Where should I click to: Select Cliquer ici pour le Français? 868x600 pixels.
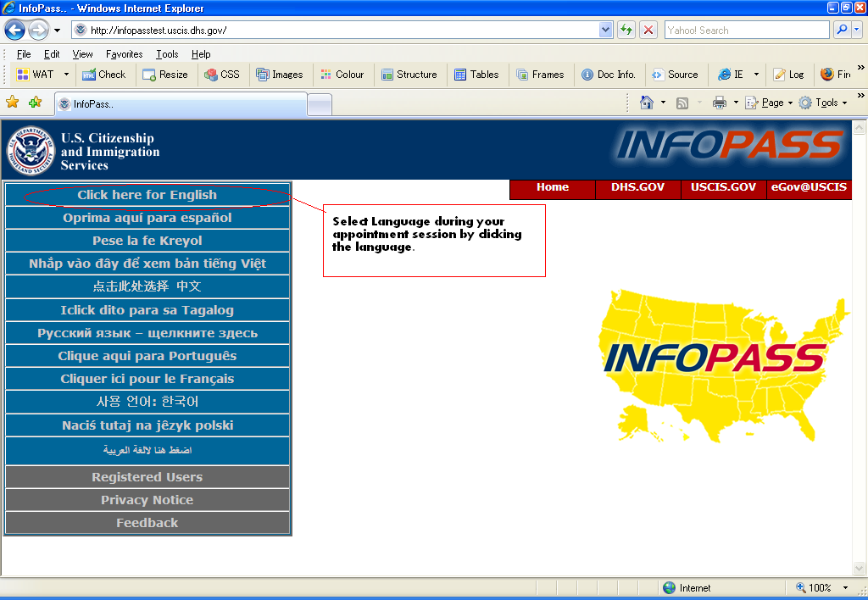coord(147,379)
